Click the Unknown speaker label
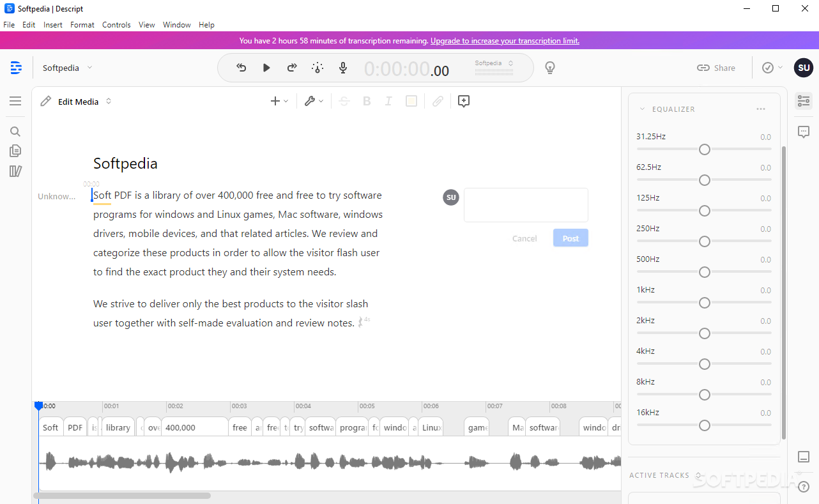This screenshot has width=819, height=504. click(57, 196)
